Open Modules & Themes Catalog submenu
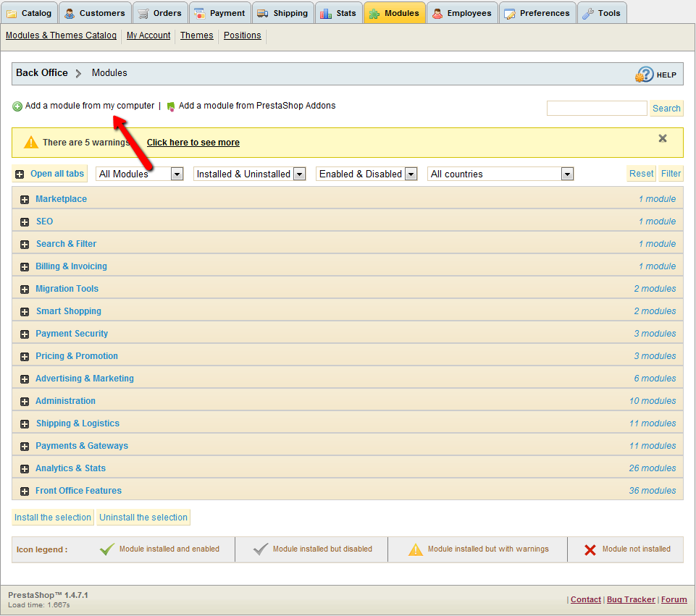Screen dimensions: 696x616 [62, 35]
